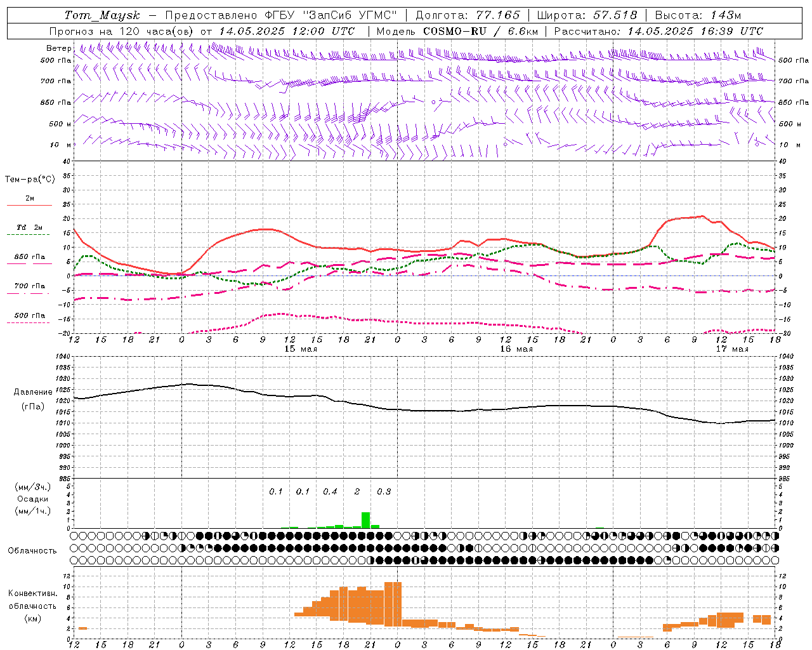Click the 'Высота: 143м' header field
812x650 pixels.
pyautogui.click(x=698, y=15)
